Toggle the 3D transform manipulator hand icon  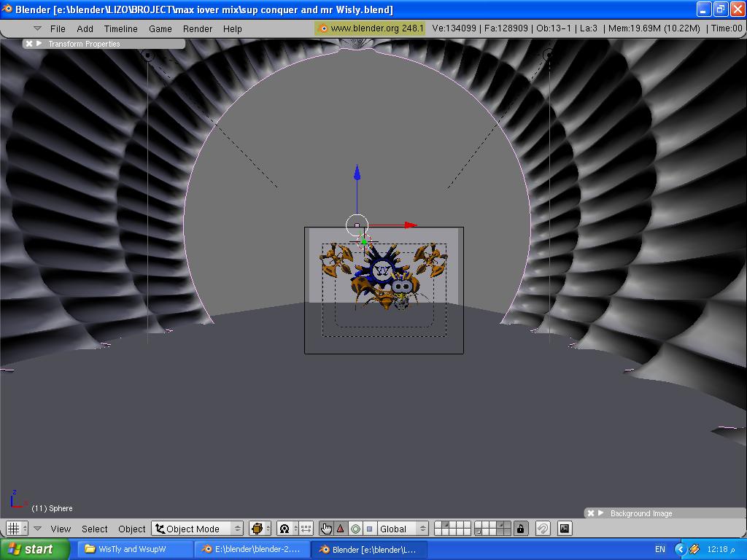pos(326,529)
